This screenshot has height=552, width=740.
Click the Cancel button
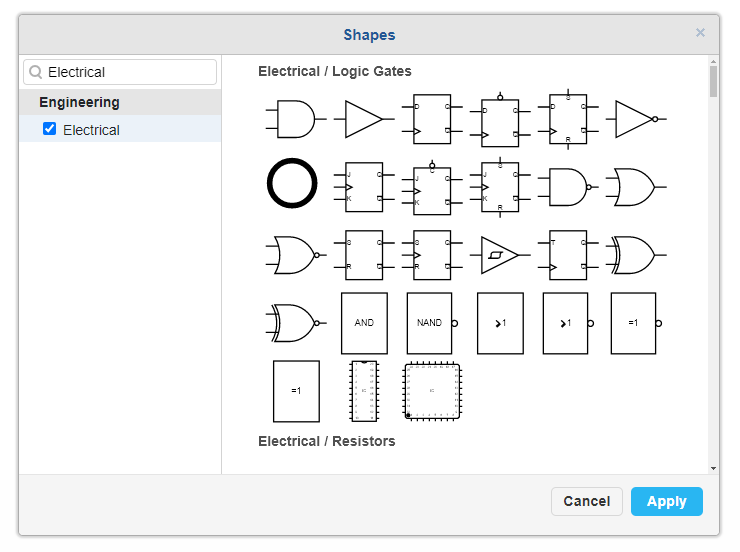click(586, 501)
